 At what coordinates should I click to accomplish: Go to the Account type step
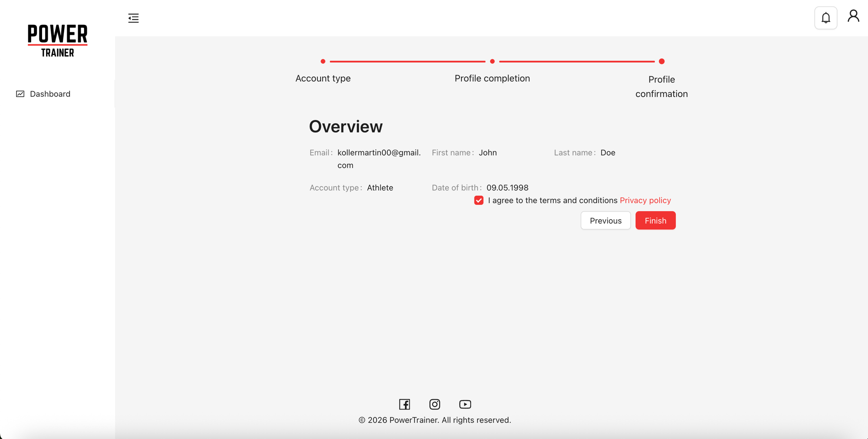tap(323, 79)
